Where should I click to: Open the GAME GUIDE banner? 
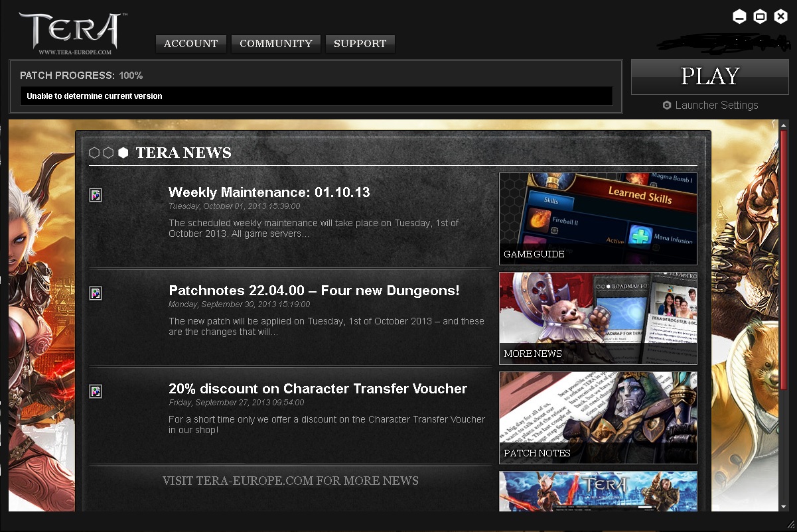[x=598, y=219]
